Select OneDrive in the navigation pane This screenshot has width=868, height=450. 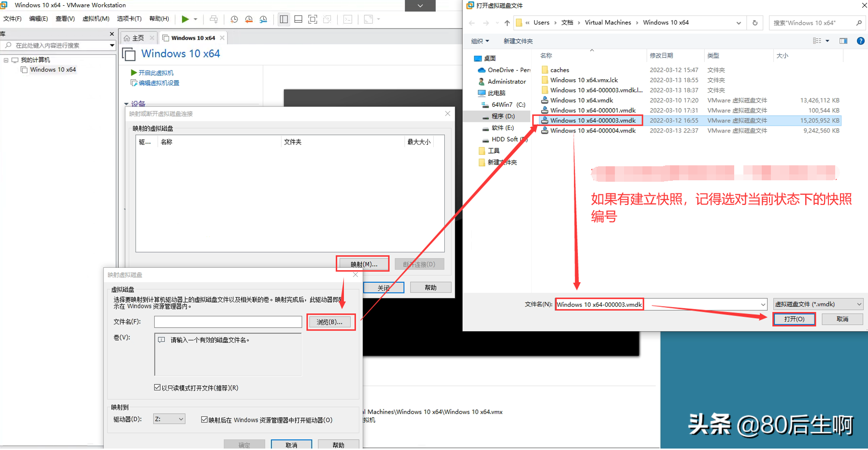click(504, 70)
